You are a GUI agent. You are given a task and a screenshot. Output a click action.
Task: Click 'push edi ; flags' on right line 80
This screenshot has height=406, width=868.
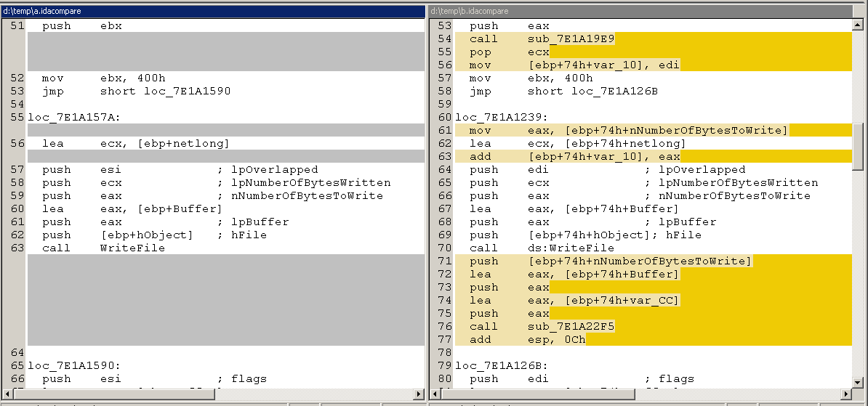[582, 379]
